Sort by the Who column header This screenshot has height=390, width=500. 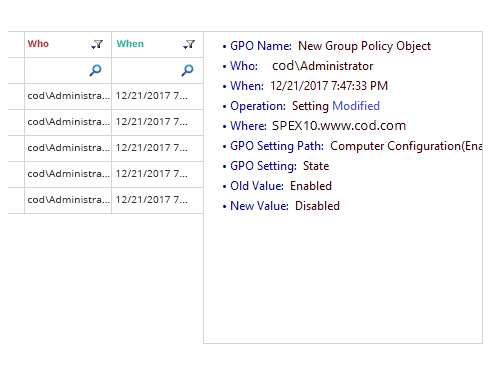click(38, 44)
